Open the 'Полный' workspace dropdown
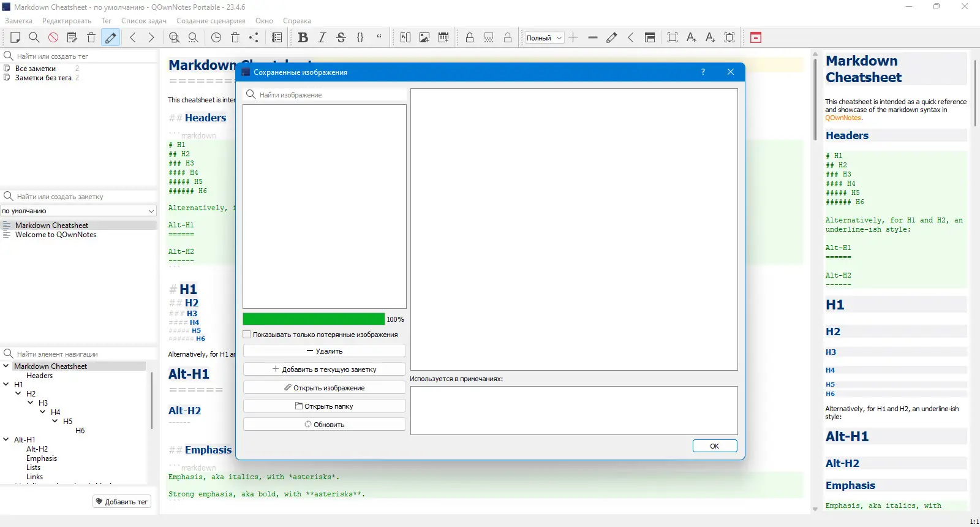980x527 pixels. pyautogui.click(x=544, y=38)
